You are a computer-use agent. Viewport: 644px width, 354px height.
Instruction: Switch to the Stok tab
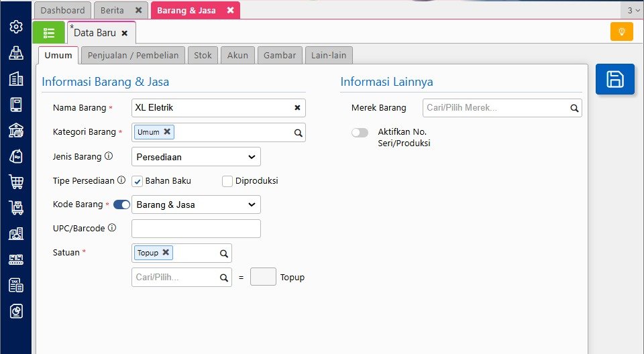[203, 56]
